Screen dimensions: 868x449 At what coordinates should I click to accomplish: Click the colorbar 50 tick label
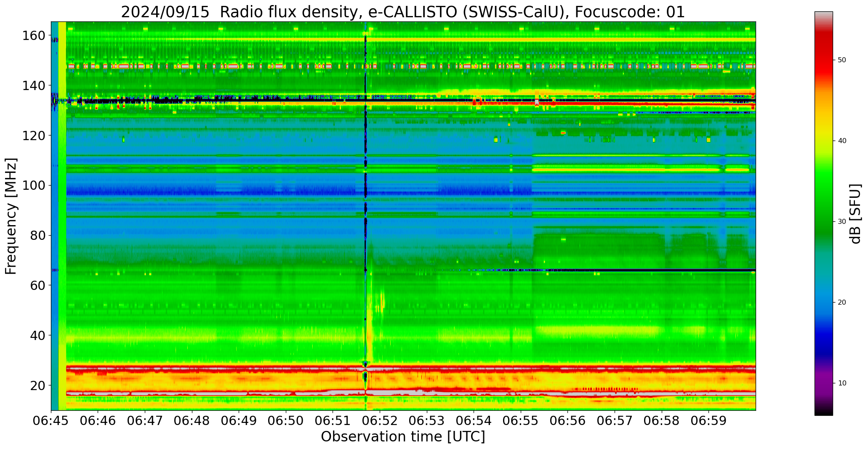[x=842, y=60]
